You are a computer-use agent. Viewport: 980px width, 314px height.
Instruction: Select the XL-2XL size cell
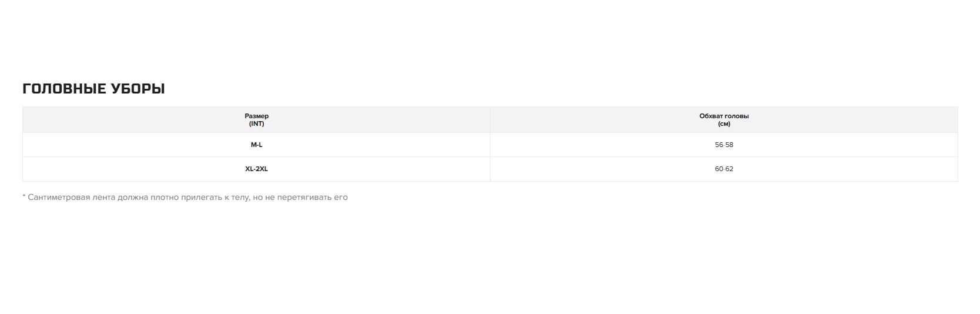[257, 169]
